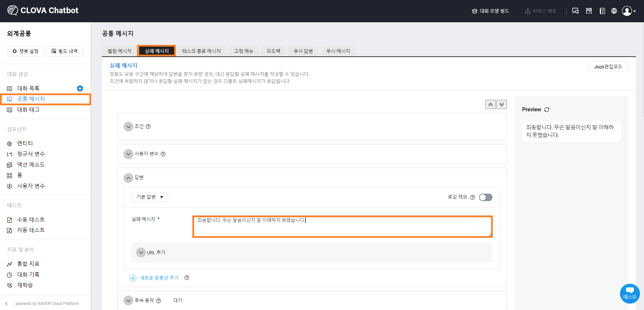Open the 피드백 tab
The width and height of the screenshot is (644, 310).
273,51
